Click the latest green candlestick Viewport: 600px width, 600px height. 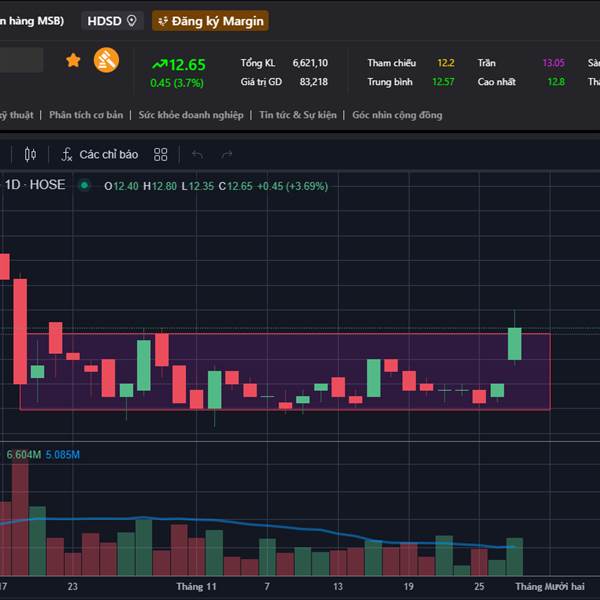515,343
